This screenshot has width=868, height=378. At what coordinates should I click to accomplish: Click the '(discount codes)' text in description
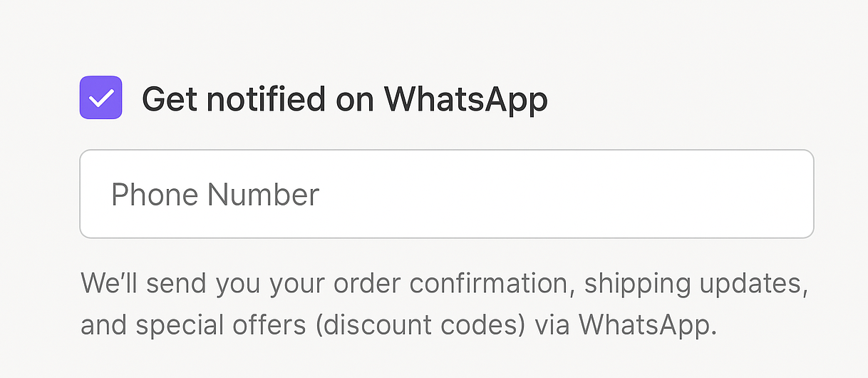tap(415, 325)
